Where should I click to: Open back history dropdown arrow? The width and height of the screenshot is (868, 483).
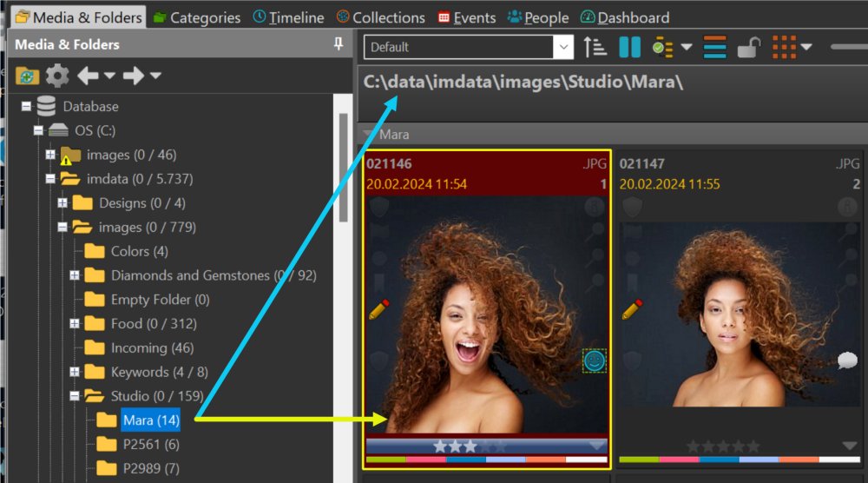tap(109, 75)
